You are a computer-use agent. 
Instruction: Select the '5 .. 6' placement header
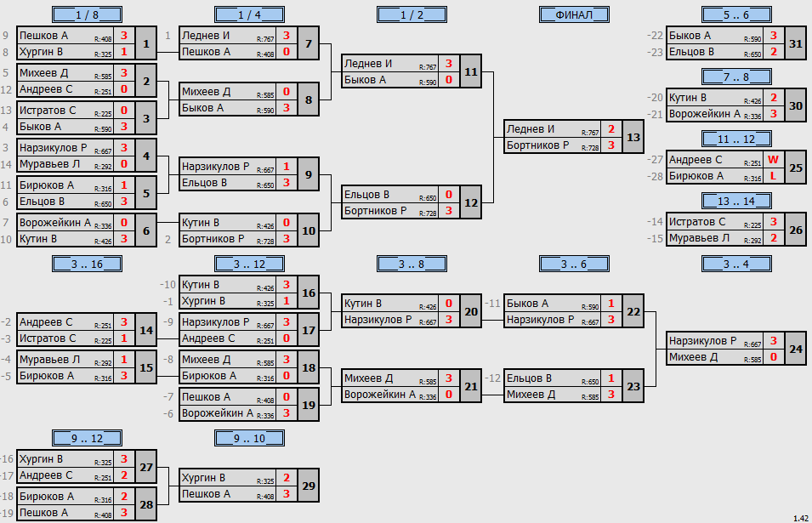(x=736, y=14)
